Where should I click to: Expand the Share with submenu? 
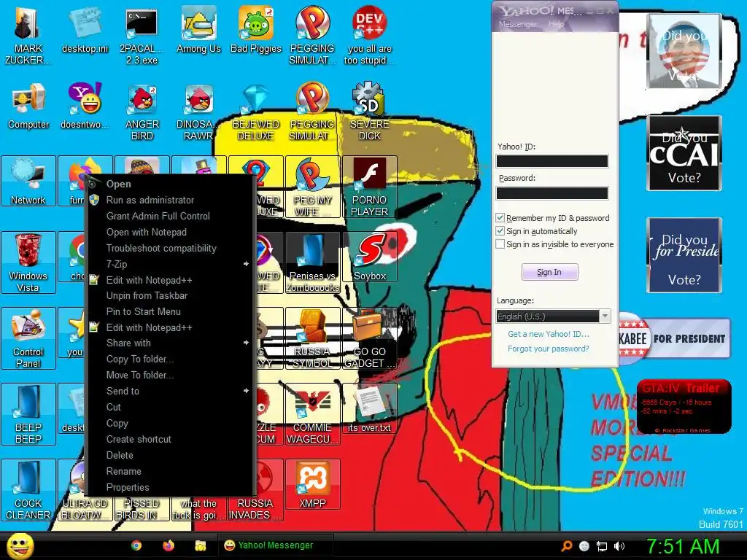(171, 343)
